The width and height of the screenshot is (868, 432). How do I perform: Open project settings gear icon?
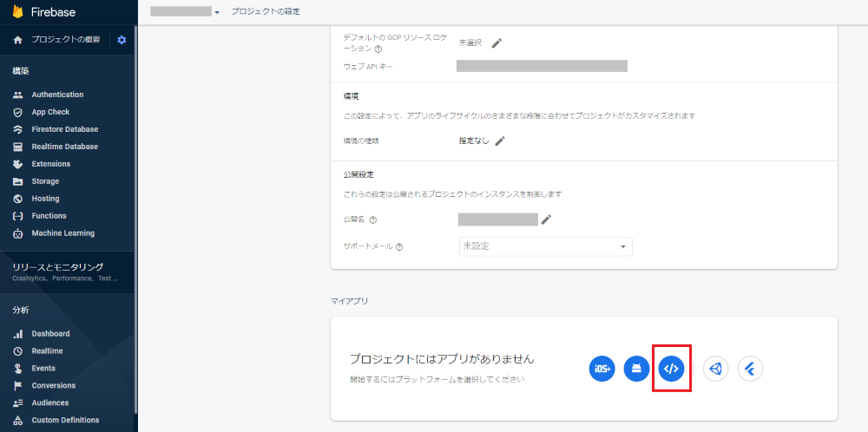pyautogui.click(x=122, y=40)
